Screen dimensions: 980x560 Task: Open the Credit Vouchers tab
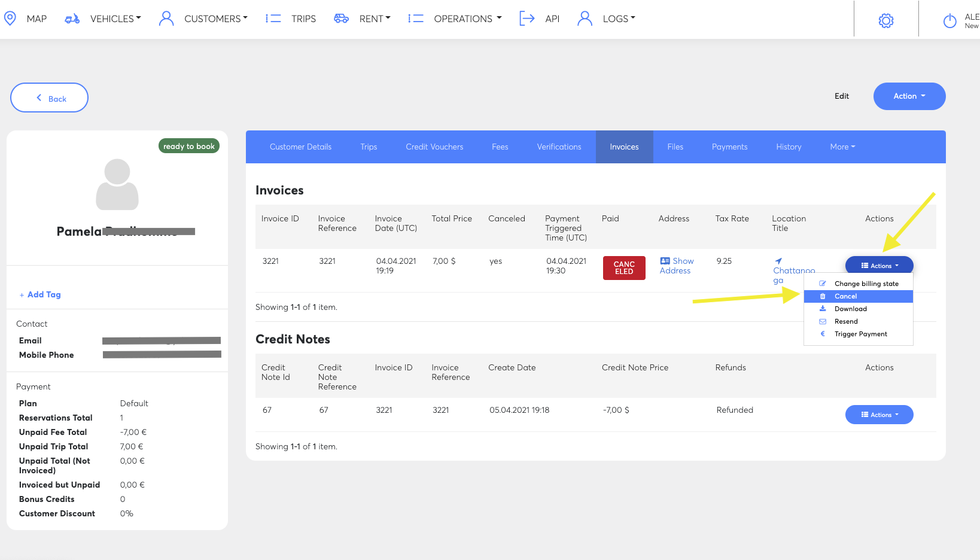click(434, 147)
